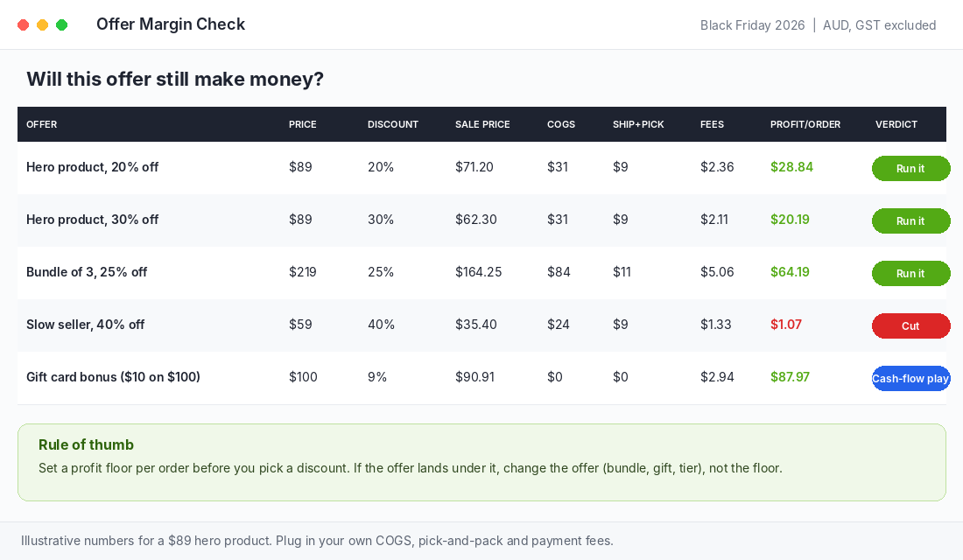Click the $24 COGS cell

pyautogui.click(x=559, y=325)
